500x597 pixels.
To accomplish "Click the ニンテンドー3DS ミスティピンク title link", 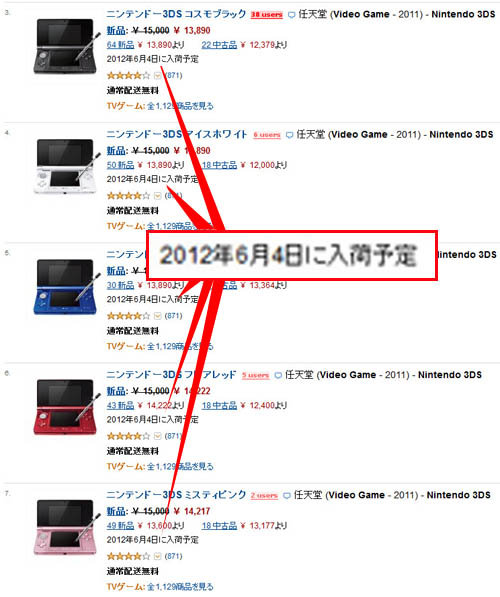I will tap(176, 495).
